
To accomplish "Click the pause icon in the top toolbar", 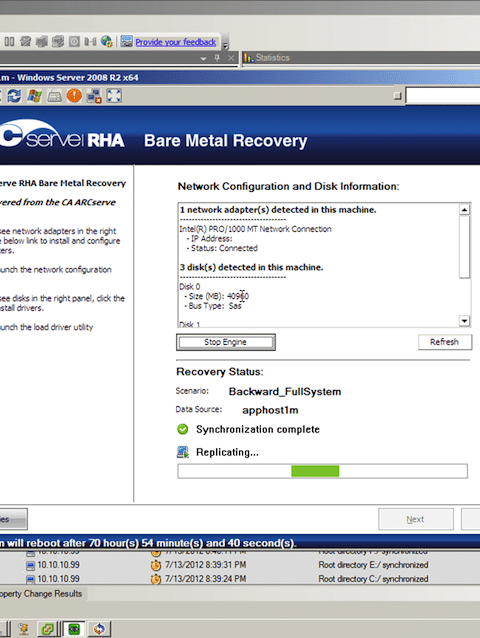I will pos(9,42).
